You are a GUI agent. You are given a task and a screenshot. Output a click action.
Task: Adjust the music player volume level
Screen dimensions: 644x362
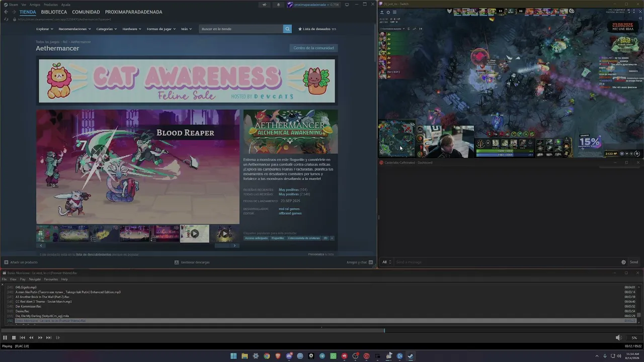(x=634, y=338)
